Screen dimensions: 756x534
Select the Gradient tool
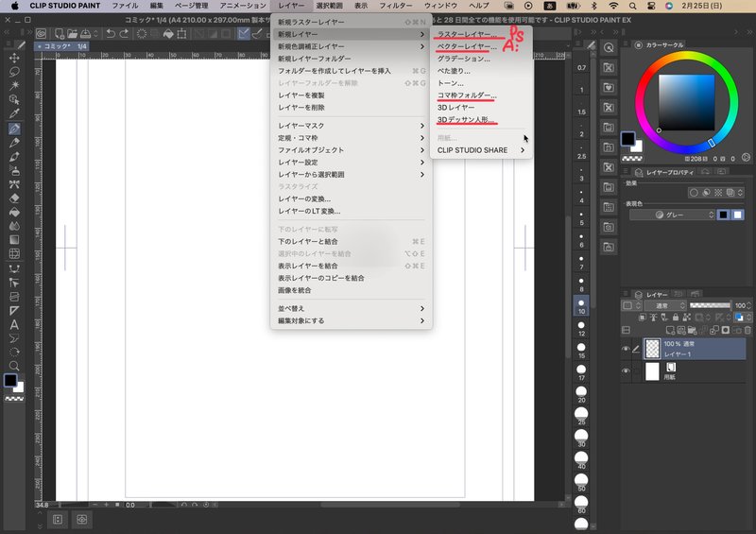tap(14, 240)
